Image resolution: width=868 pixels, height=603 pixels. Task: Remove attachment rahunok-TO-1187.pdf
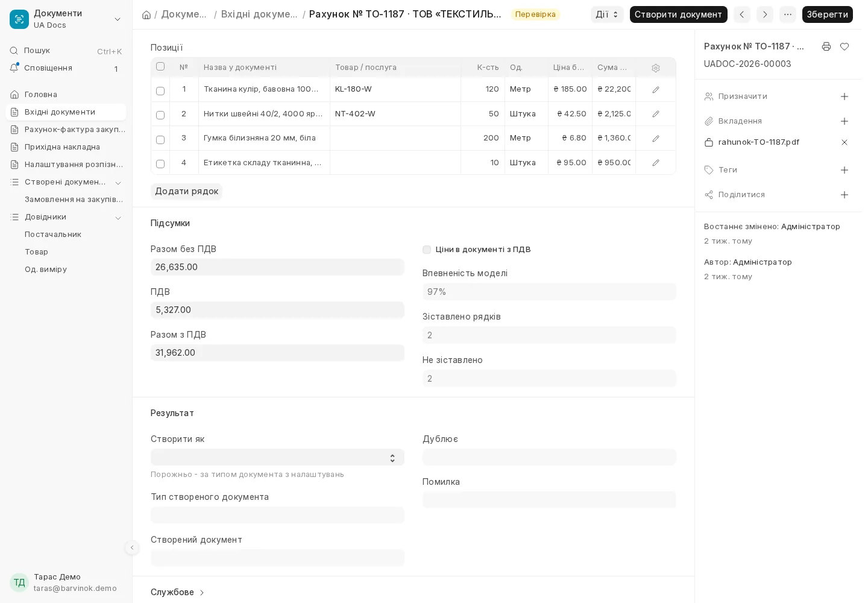(x=844, y=142)
